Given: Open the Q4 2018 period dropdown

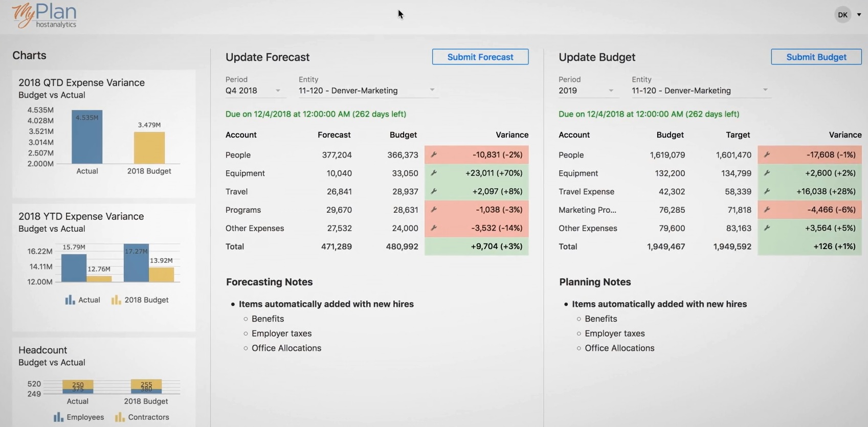Looking at the screenshot, I should (254, 91).
